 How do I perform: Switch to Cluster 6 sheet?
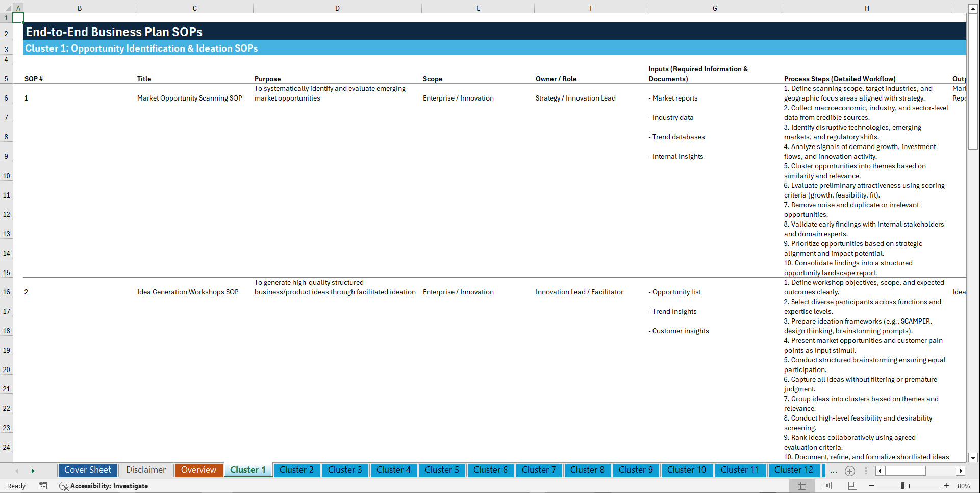coord(490,470)
